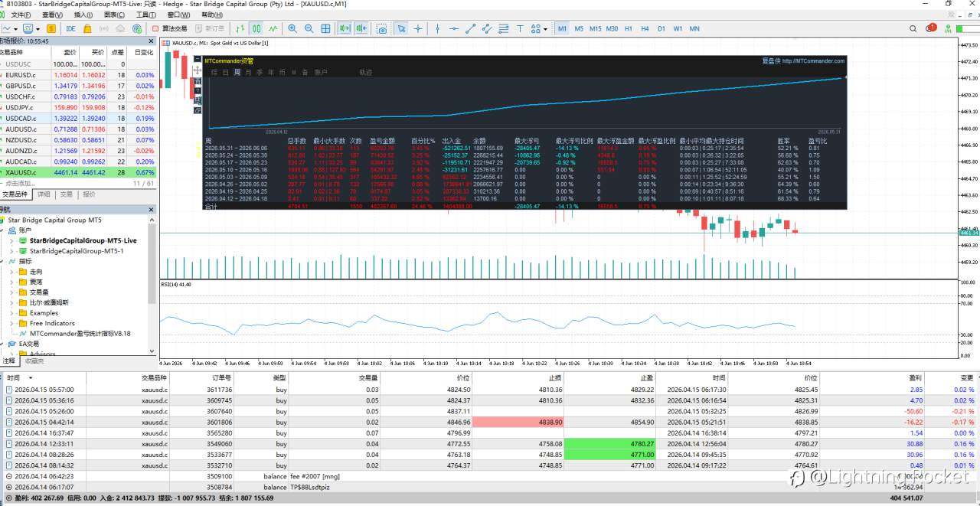Select the D1 timeframe

pyautogui.click(x=661, y=28)
